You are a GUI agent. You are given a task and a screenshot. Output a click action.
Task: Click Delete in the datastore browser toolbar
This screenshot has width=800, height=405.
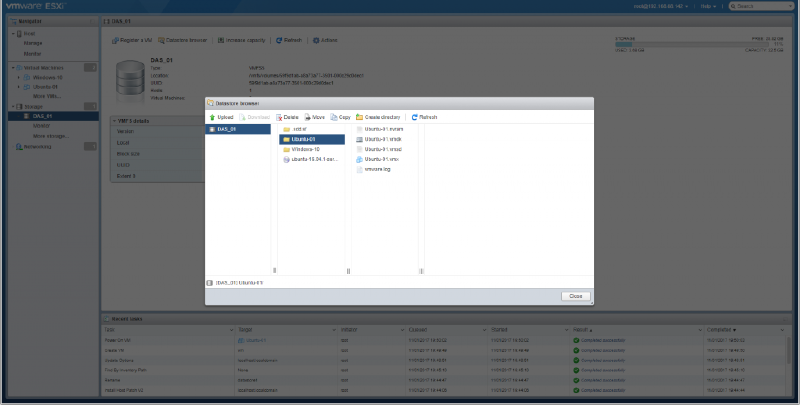pos(287,117)
